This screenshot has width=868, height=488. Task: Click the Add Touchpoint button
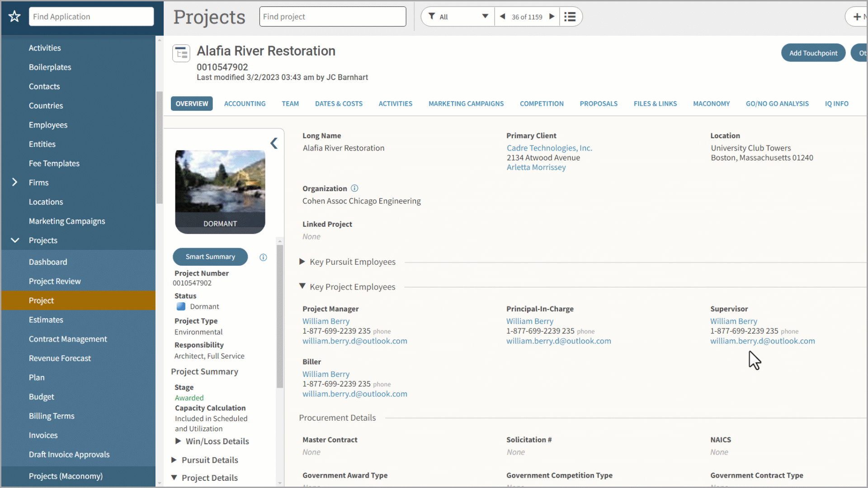(813, 53)
